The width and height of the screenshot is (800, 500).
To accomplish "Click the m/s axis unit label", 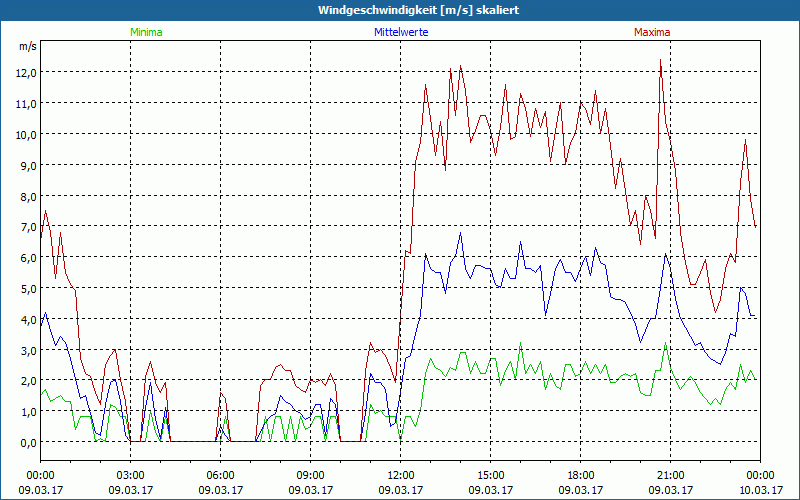I will click(28, 46).
